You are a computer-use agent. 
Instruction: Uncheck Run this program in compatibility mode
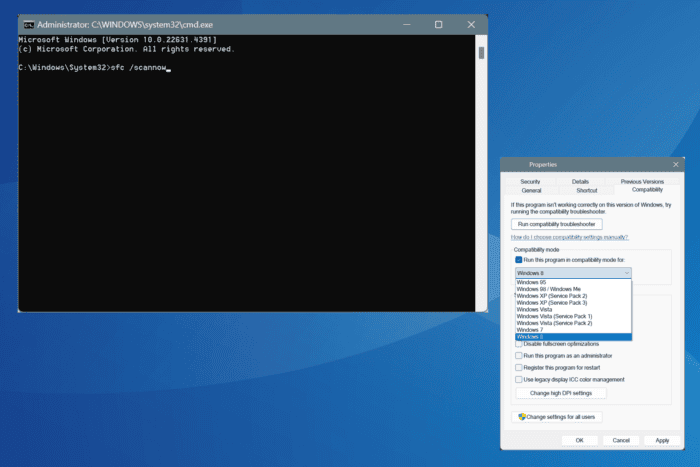[x=519, y=259]
